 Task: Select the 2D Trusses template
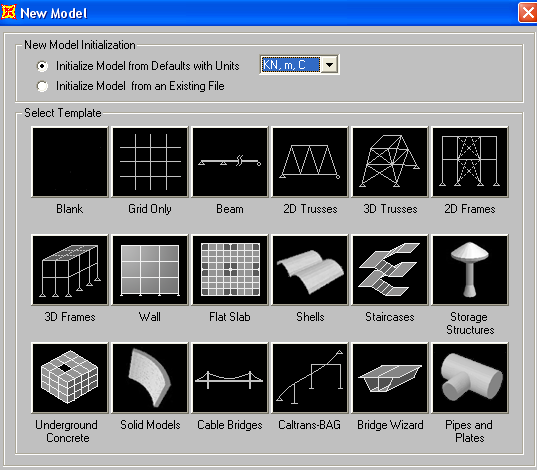click(310, 162)
